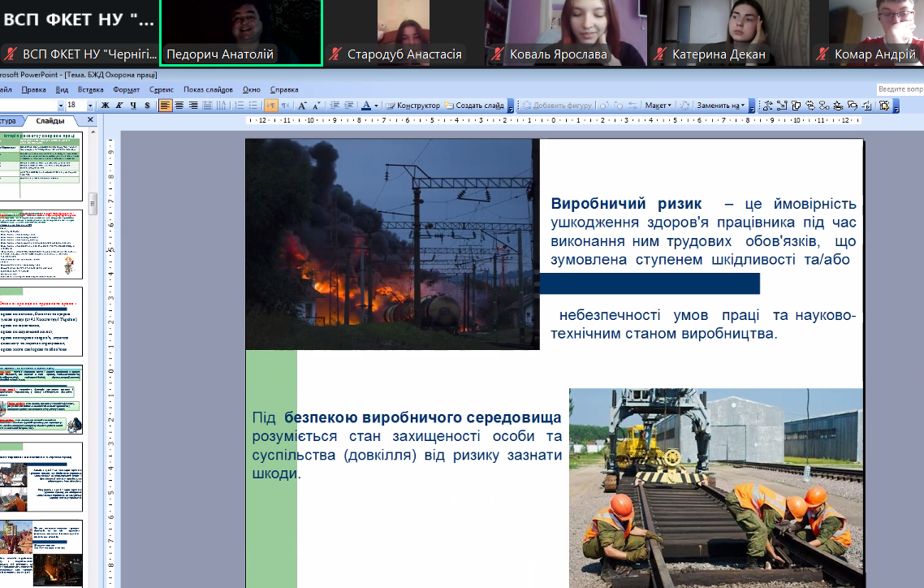Toggle italic formatting (К)
This screenshot has height=588, width=924.
(x=119, y=106)
